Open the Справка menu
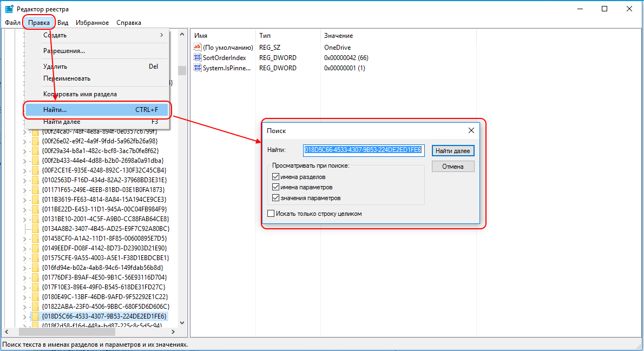The height and width of the screenshot is (351, 644). (x=129, y=23)
